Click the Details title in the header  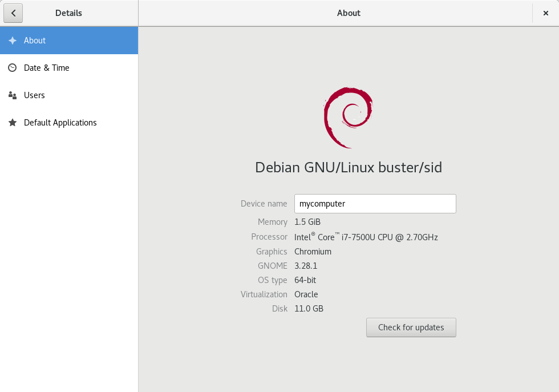click(68, 13)
